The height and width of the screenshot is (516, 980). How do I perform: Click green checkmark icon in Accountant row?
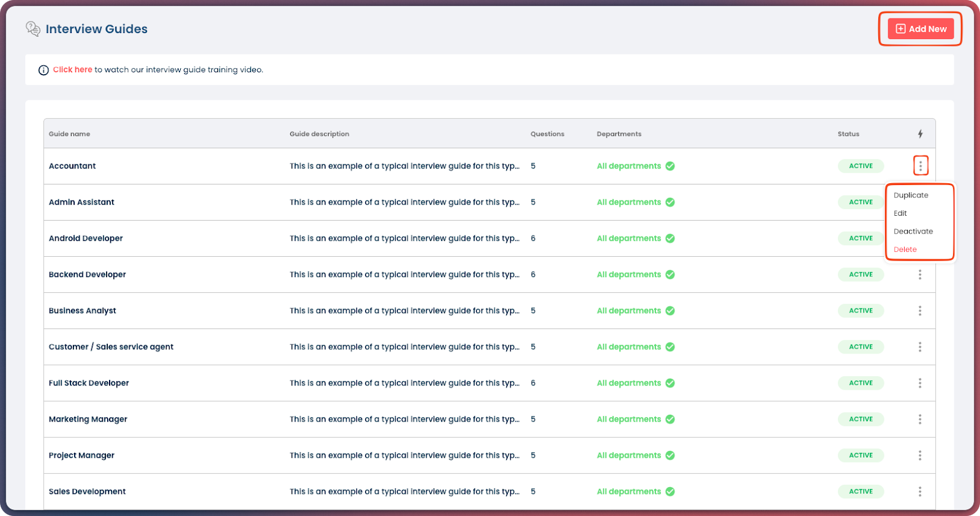coord(670,166)
